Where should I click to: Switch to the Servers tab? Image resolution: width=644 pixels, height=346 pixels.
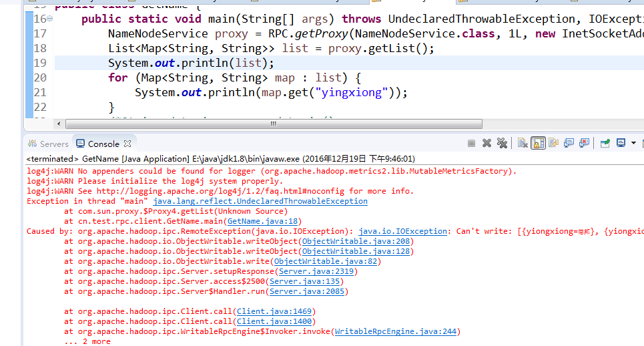pos(48,144)
